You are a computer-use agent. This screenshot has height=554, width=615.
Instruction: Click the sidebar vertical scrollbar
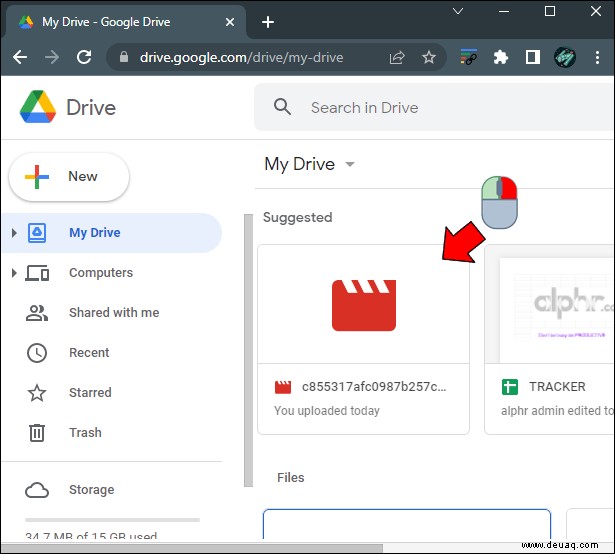[x=248, y=350]
